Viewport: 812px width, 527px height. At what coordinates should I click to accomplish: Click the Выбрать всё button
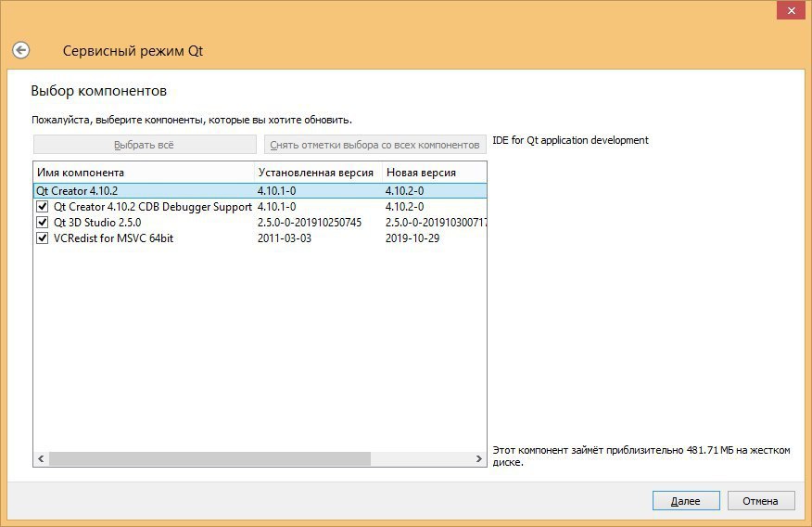pyautogui.click(x=145, y=145)
